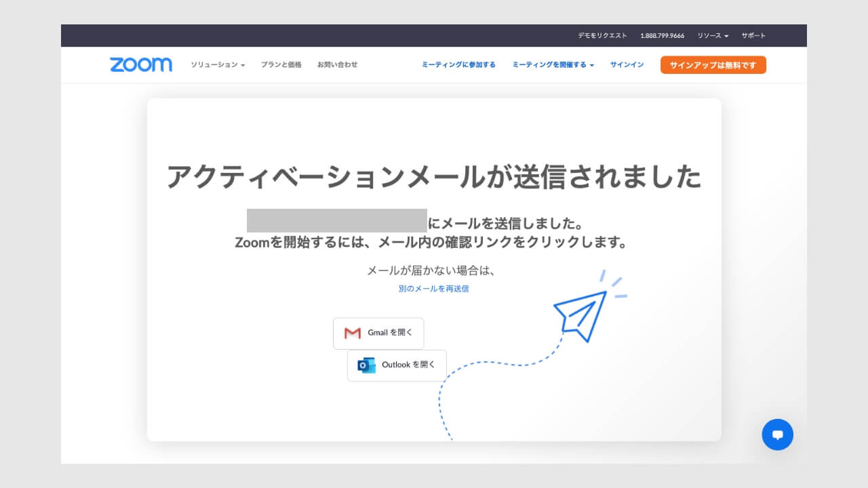
Task: Click the Zoom logo
Action: tap(141, 65)
